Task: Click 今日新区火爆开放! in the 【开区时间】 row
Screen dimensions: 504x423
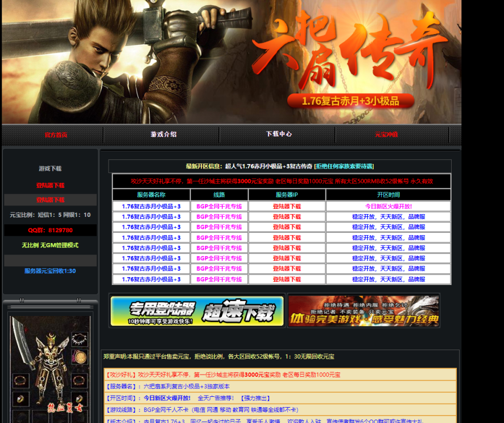Action: point(167,398)
